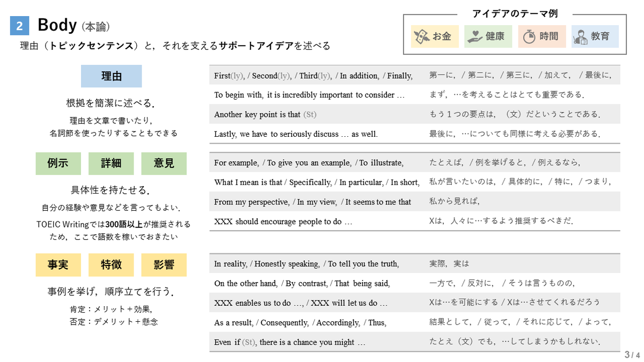Image resolution: width=644 pixels, height=362 pixels.
Task: Select the green 例示 label box
Action: (x=58, y=164)
